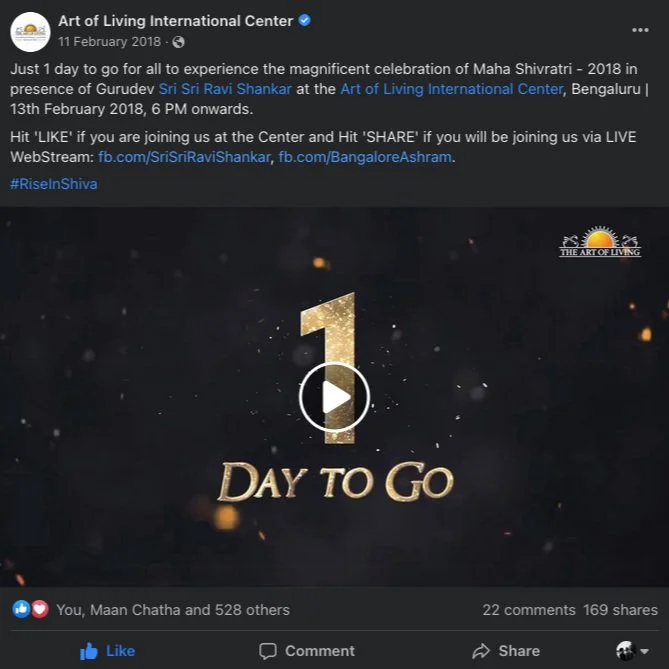Open the three-dot post options menu
Viewport: 669px width, 669px height.
coord(640,30)
